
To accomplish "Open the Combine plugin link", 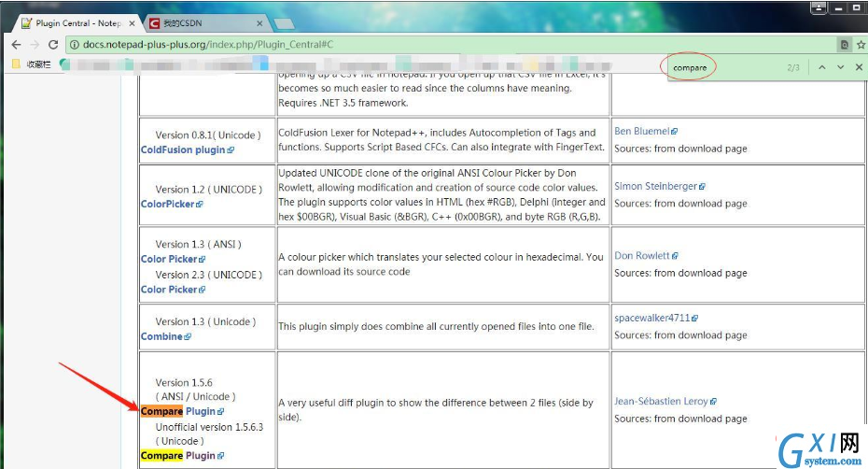I will click(161, 336).
